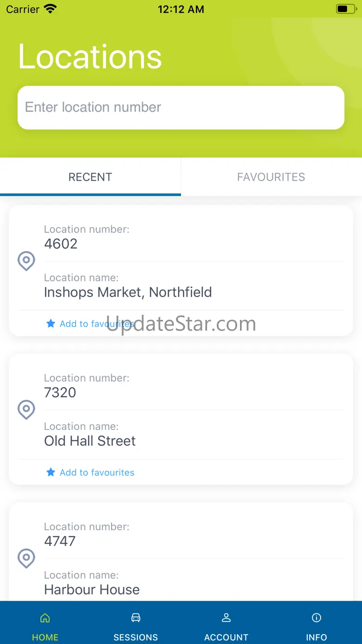Tap the Account person icon
Screen dimensions: 362x644
click(x=226, y=618)
